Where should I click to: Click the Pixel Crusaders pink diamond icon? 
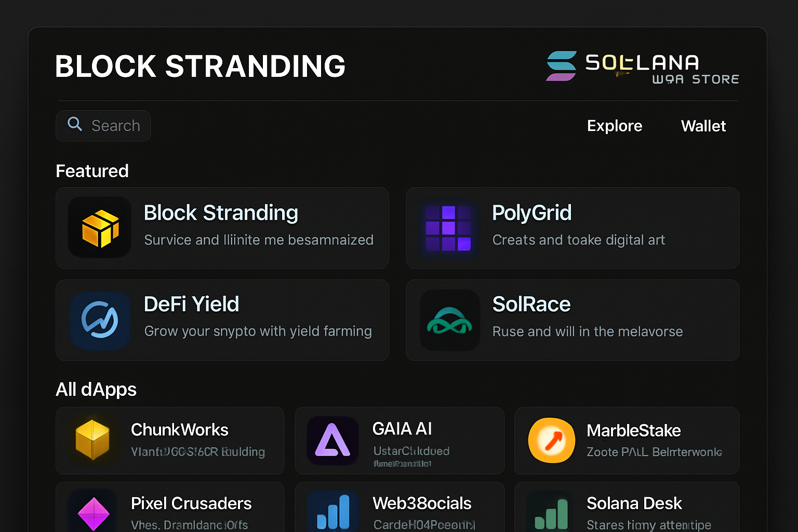(x=92, y=513)
